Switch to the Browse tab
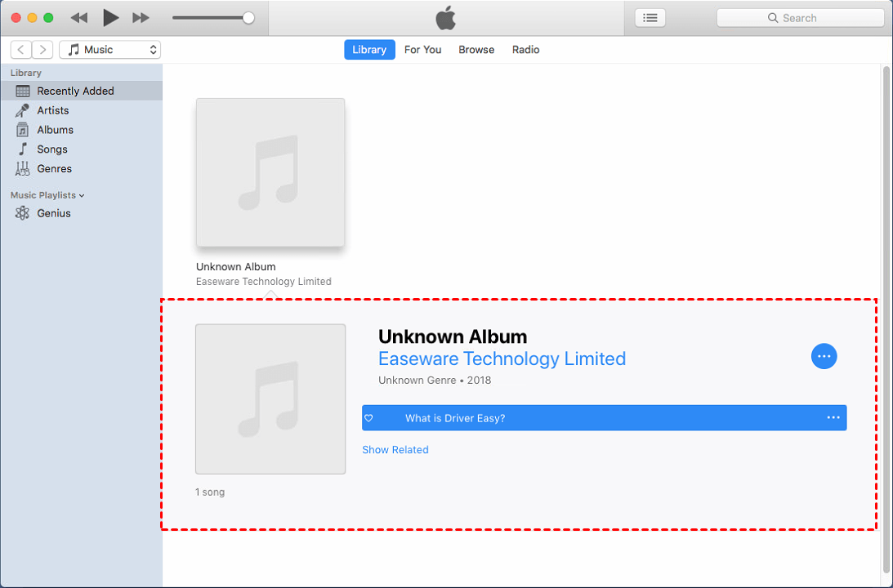This screenshot has height=588, width=893. point(476,50)
